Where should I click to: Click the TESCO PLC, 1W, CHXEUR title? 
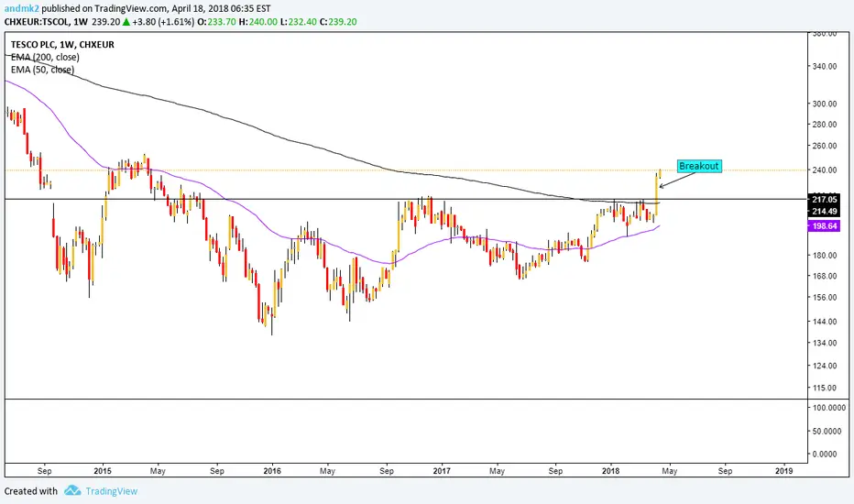pos(62,45)
